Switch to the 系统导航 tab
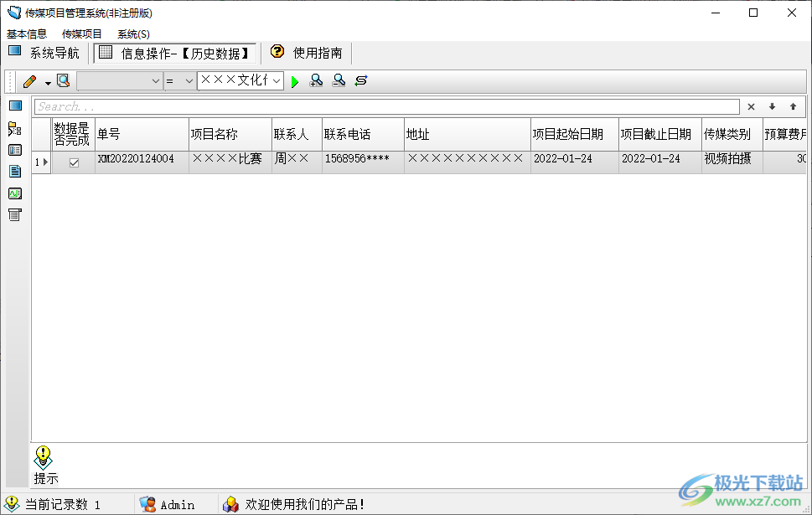Screen dimensions: 812x515 click(44, 54)
